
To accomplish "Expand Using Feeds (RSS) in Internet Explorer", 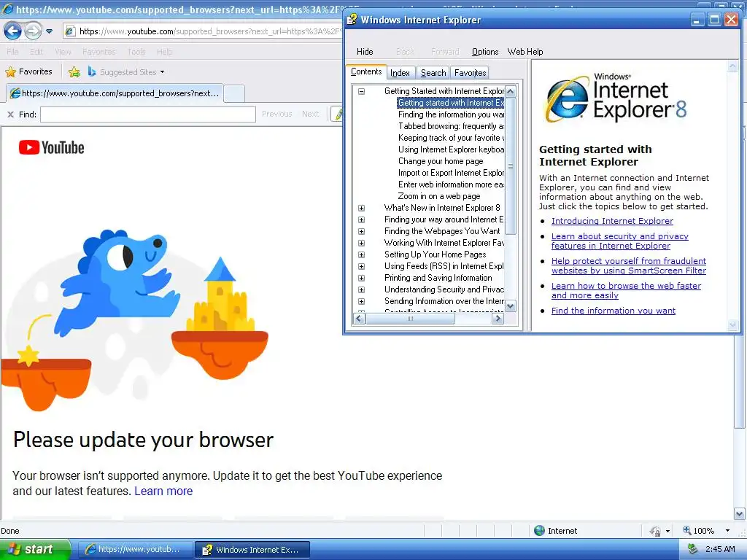I will 362,266.
